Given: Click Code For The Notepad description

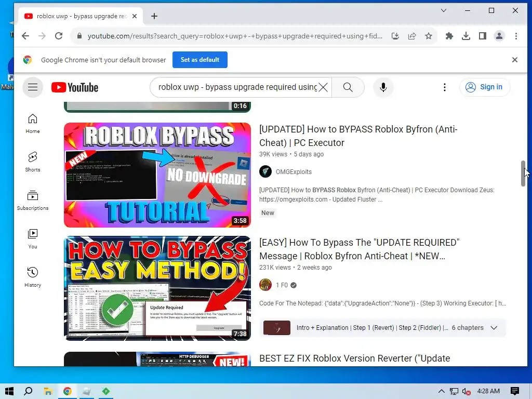Looking at the screenshot, I should pos(382,303).
